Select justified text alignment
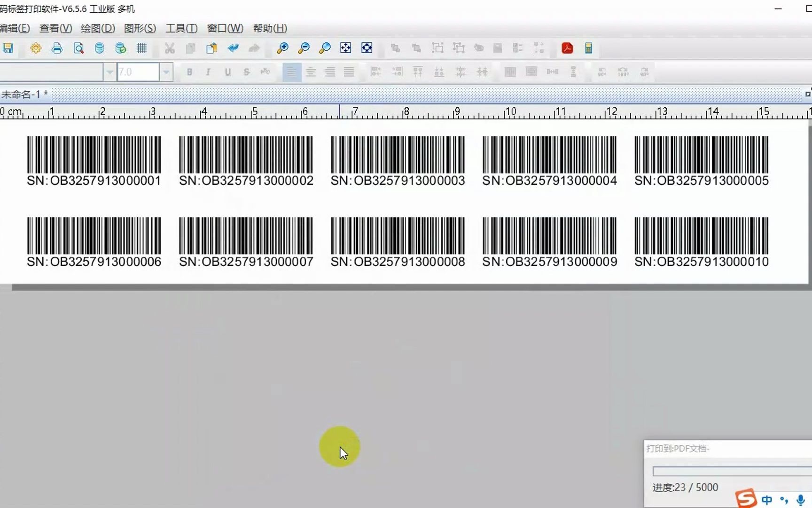 click(349, 72)
